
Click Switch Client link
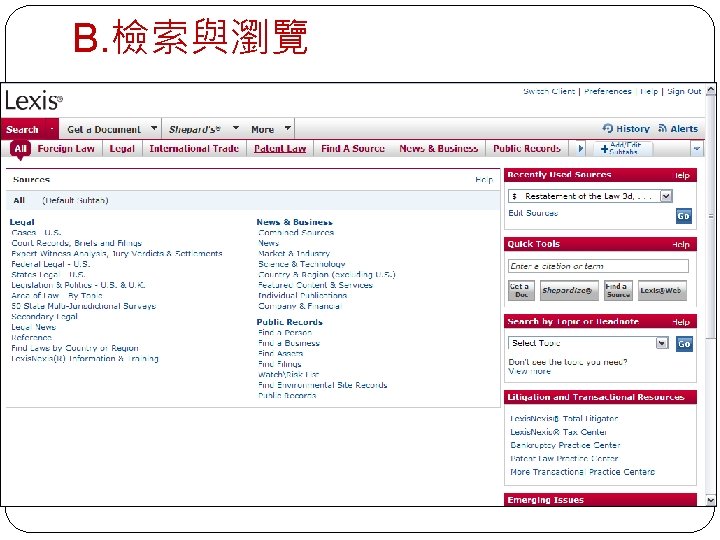point(549,91)
